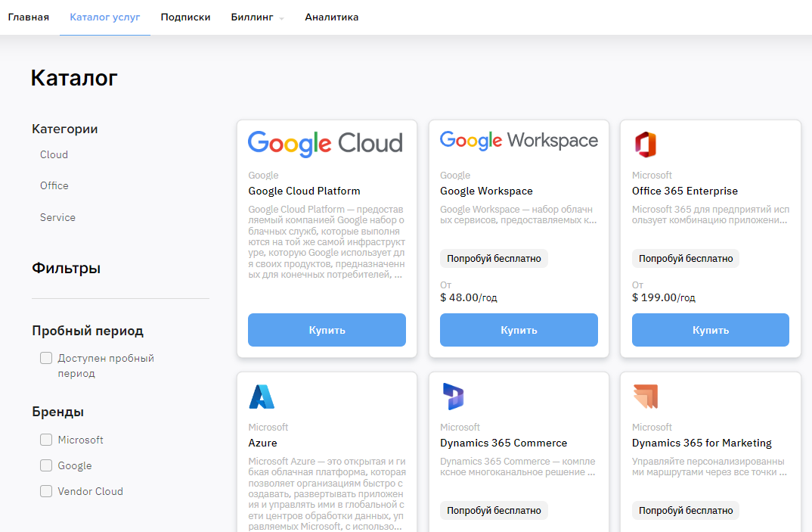Buy Office 365 Enterprise with Купить
Screen dimensions: 812x532
[711, 330]
